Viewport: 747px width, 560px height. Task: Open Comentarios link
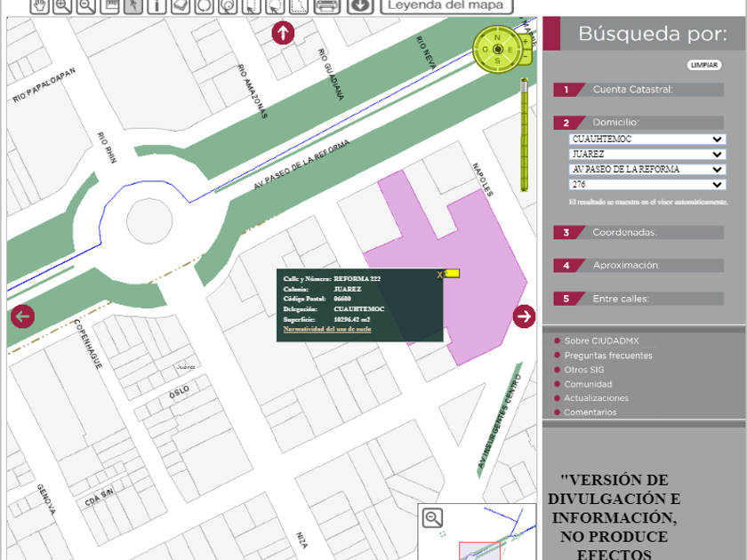tap(590, 412)
